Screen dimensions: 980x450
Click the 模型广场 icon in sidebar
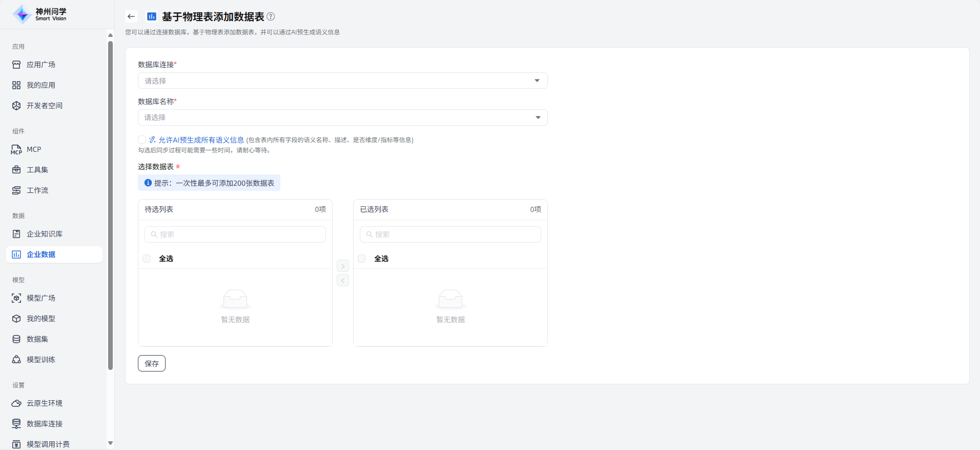coord(16,298)
